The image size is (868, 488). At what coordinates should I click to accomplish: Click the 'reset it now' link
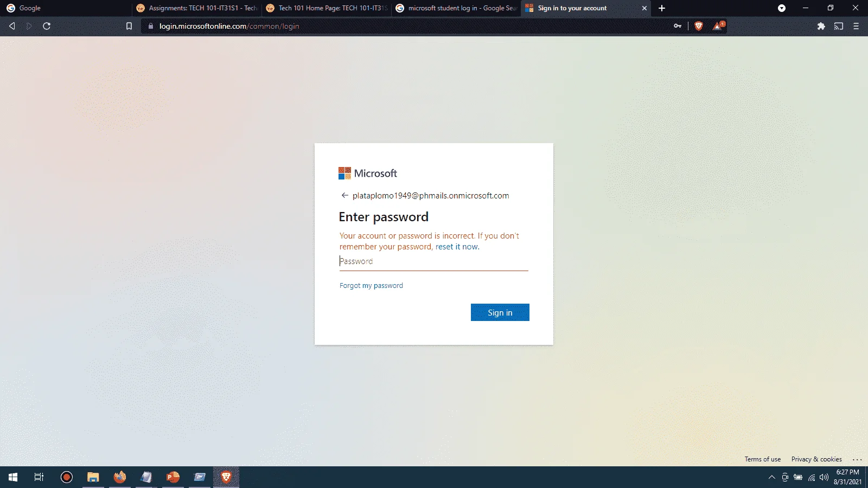click(456, 247)
